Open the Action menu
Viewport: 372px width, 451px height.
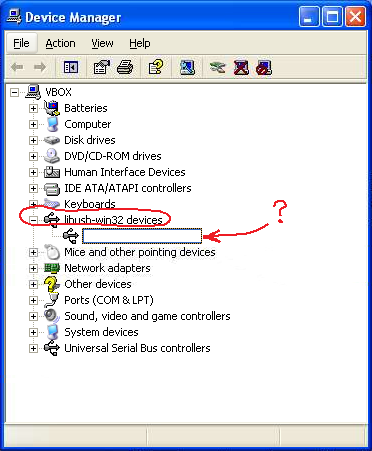[x=60, y=43]
